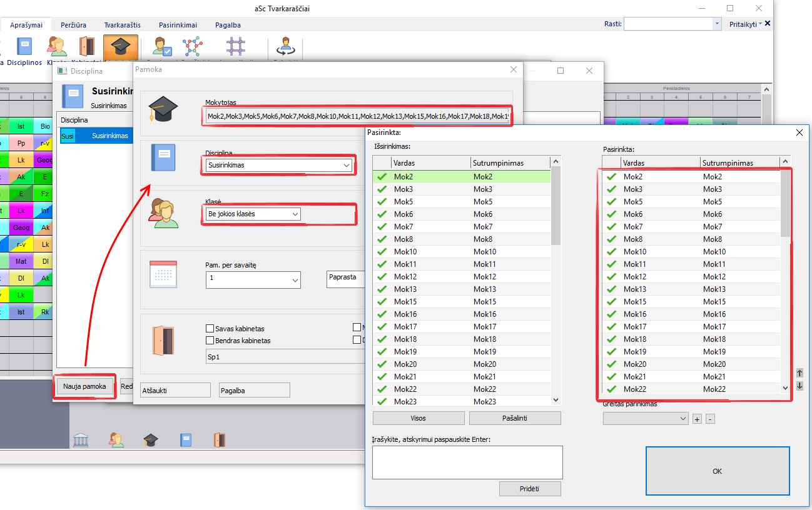Viewport: 812px width, 510px height.
Task: Toggle checkmark for Mok15 in Išsirinkimas list
Action: [x=382, y=302]
